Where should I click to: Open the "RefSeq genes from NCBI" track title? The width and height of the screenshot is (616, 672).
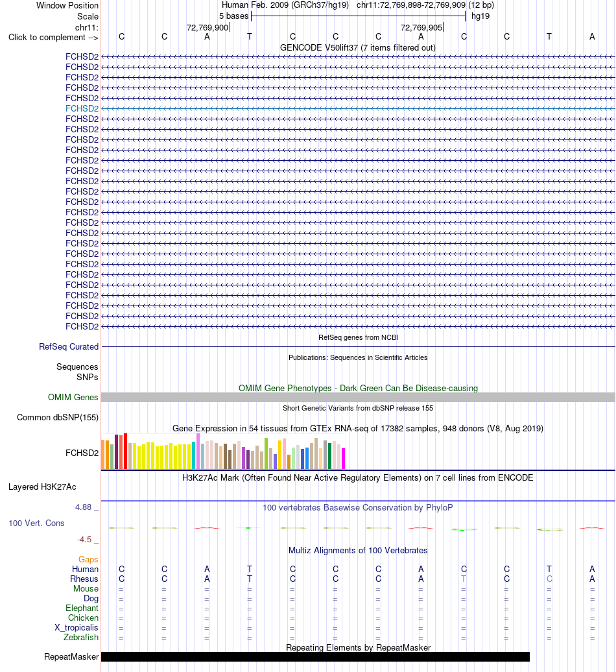pos(358,337)
